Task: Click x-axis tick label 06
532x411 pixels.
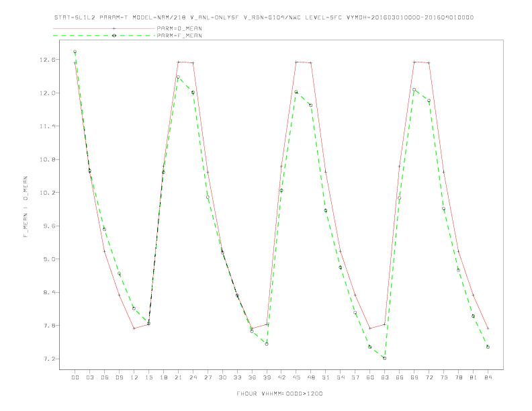Action: click(x=105, y=377)
